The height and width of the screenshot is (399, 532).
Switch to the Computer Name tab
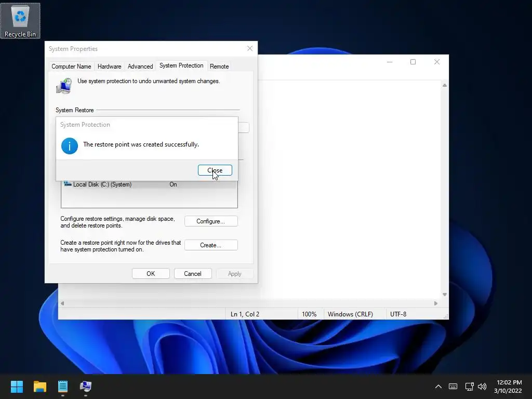pyautogui.click(x=71, y=66)
